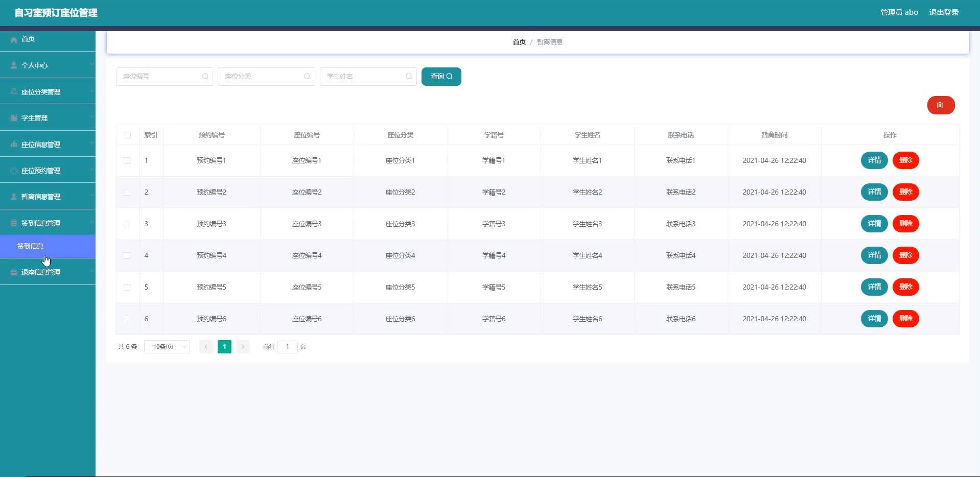Image resolution: width=980 pixels, height=477 pixels.
Task: Open 座位预约管理 sidebar menu
Action: pyautogui.click(x=48, y=171)
